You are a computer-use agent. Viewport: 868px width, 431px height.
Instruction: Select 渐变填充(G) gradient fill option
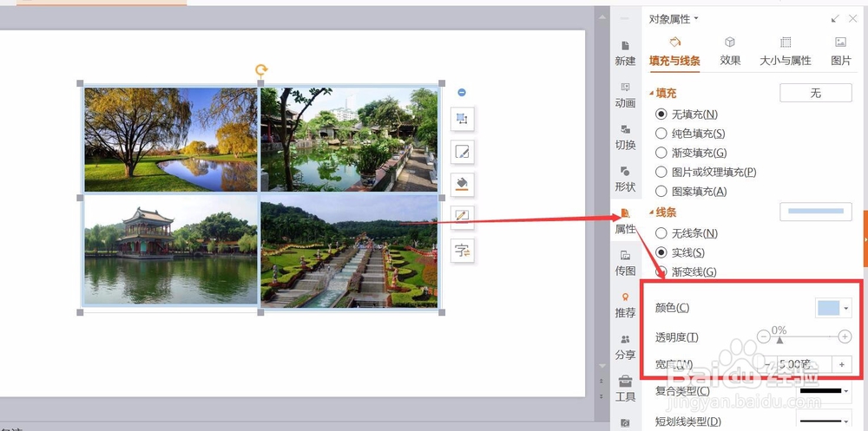(691, 153)
